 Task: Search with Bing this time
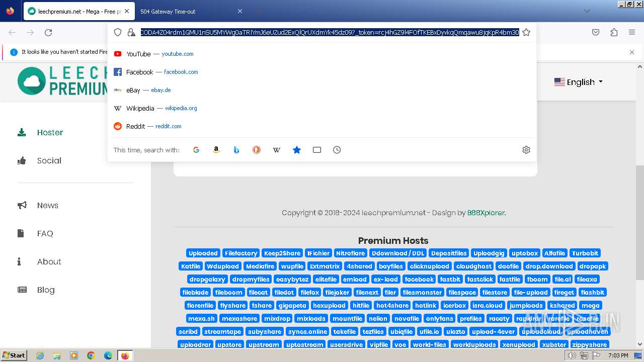pyautogui.click(x=236, y=150)
